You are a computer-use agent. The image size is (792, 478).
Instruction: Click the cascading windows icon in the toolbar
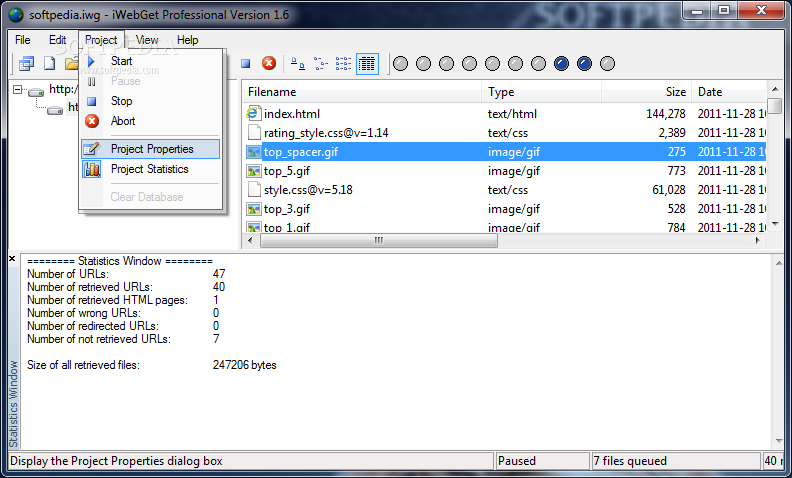tap(26, 64)
